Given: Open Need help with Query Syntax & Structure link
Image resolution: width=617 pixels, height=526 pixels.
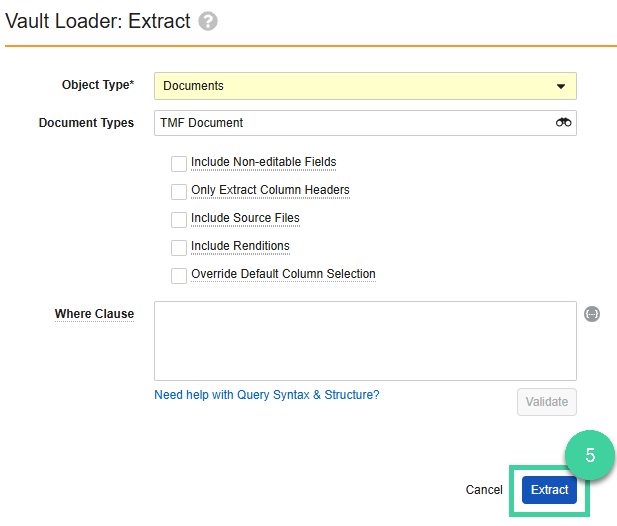Looking at the screenshot, I should [x=267, y=395].
